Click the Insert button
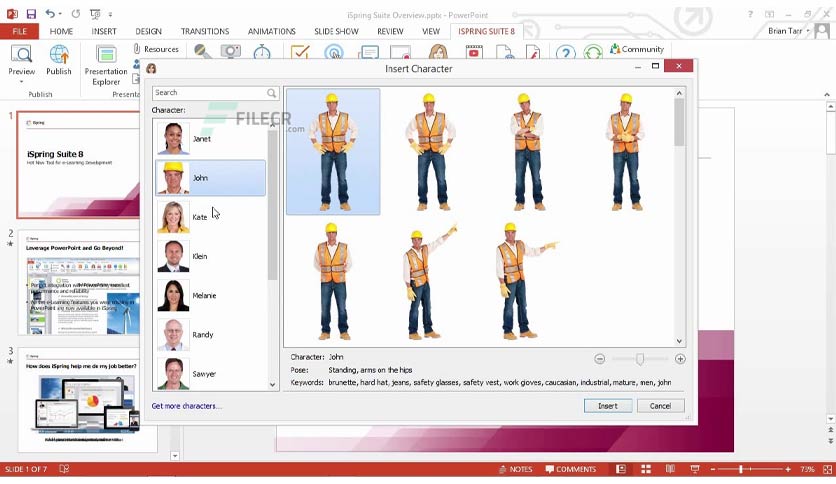 click(608, 406)
